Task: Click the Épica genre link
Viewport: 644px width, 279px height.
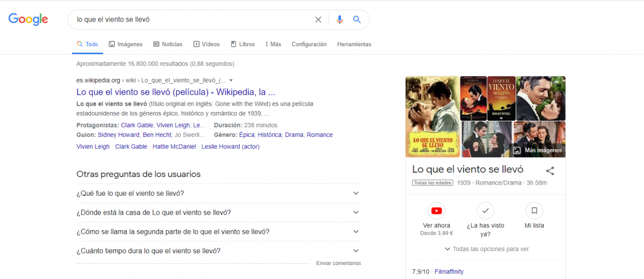Action: pos(247,135)
